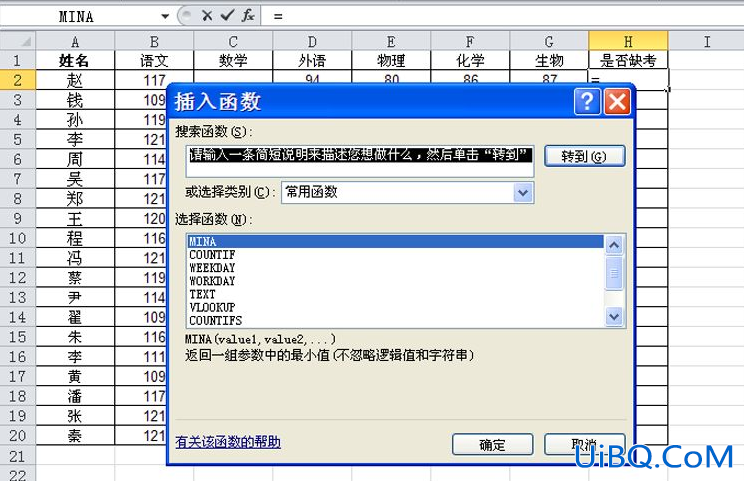Select column A header

75,41
